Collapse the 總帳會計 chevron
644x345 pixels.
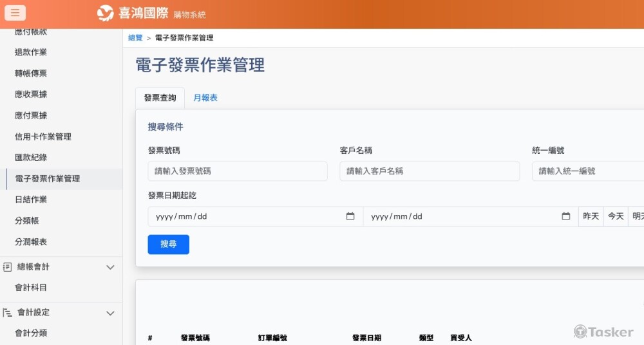click(x=110, y=267)
